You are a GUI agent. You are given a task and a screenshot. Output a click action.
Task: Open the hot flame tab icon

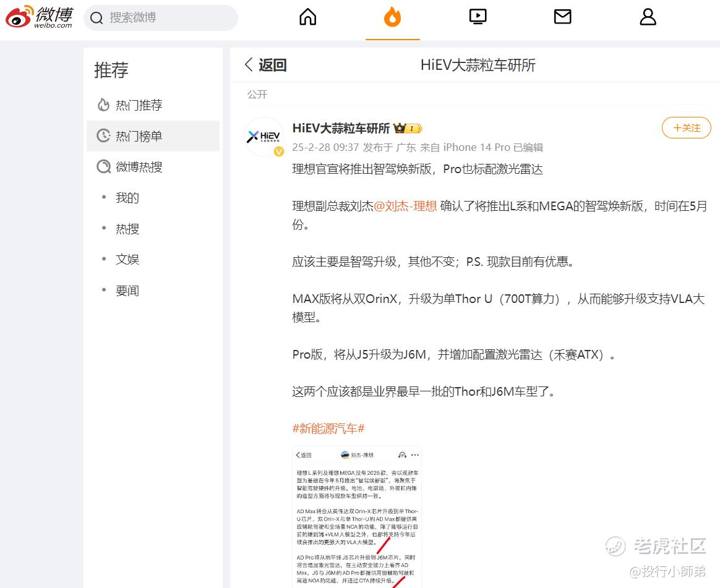392,17
